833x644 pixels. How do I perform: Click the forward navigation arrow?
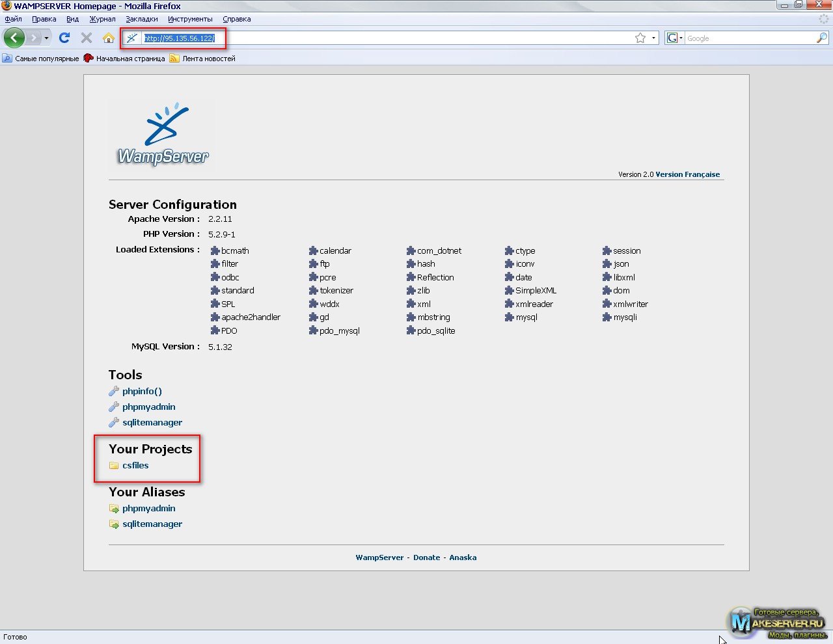tap(34, 38)
